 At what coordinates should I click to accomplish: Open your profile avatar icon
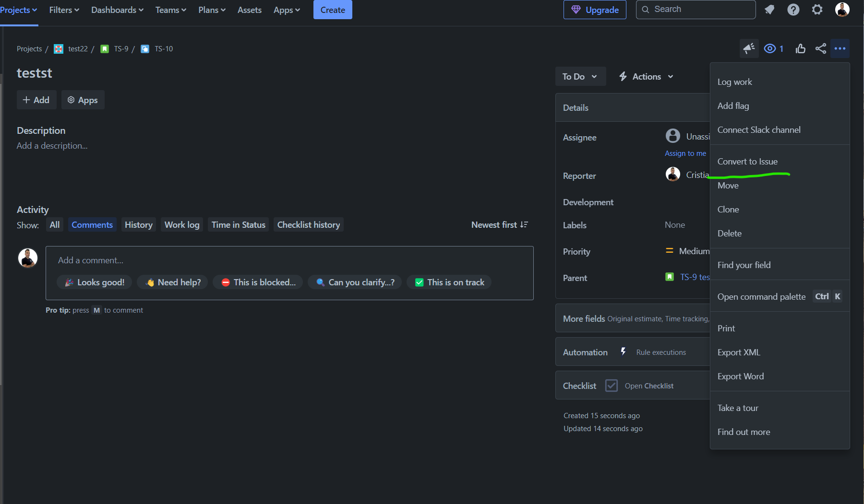point(842,10)
